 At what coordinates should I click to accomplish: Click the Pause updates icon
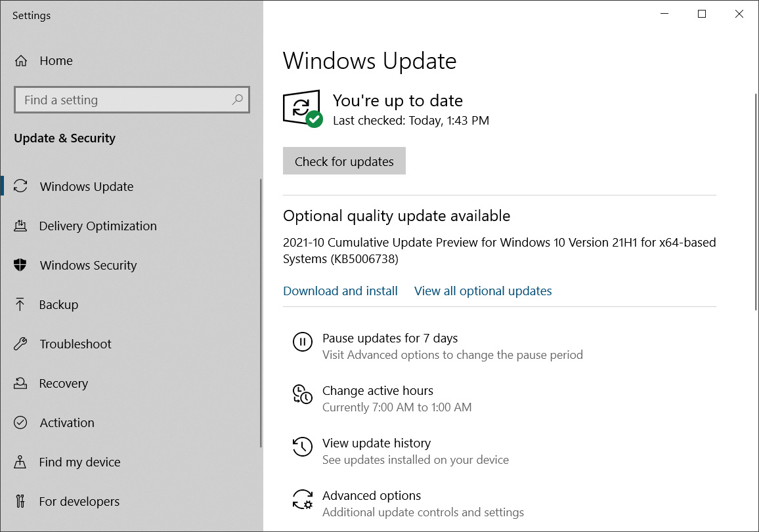302,342
